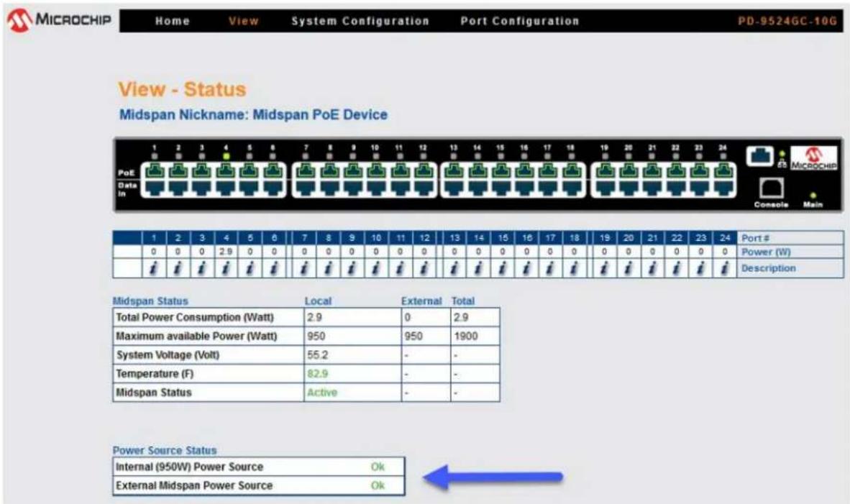Click the Active midspan status value
Screen dimensions: 850x504
click(322, 393)
